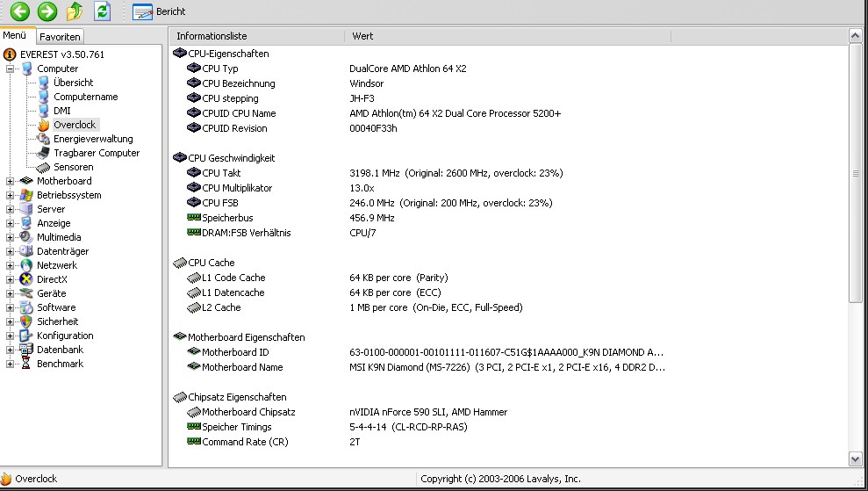The image size is (868, 491).
Task: Refresh the page with the refresh icon
Action: coord(103,11)
